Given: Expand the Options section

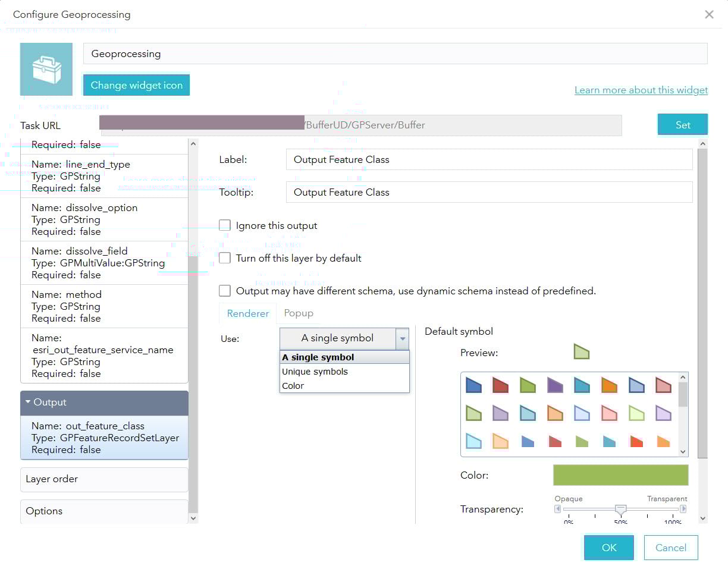Looking at the screenshot, I should 104,511.
